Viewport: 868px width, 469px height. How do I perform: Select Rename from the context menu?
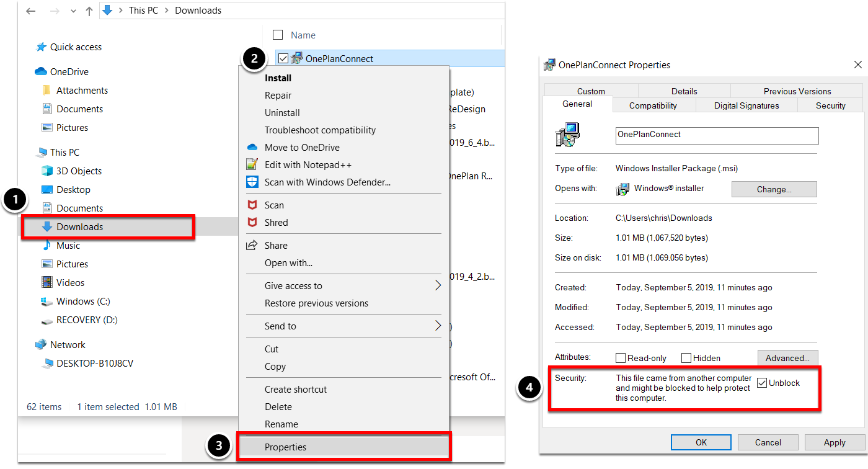(x=281, y=424)
